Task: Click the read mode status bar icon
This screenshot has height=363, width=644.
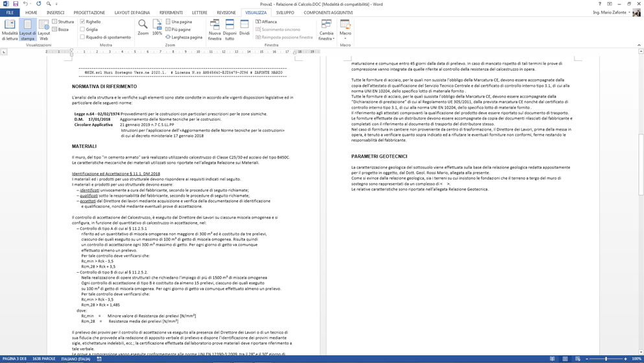Action: [552, 359]
